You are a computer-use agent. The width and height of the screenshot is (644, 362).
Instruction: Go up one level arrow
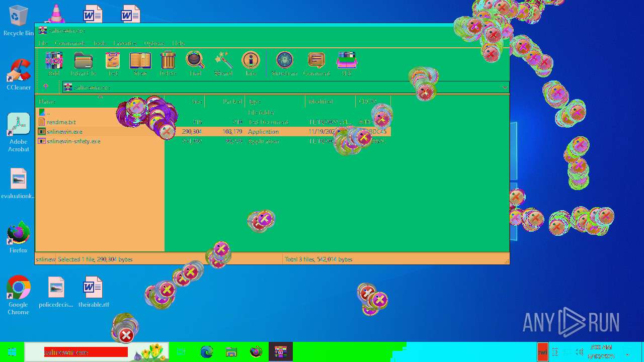(x=46, y=87)
